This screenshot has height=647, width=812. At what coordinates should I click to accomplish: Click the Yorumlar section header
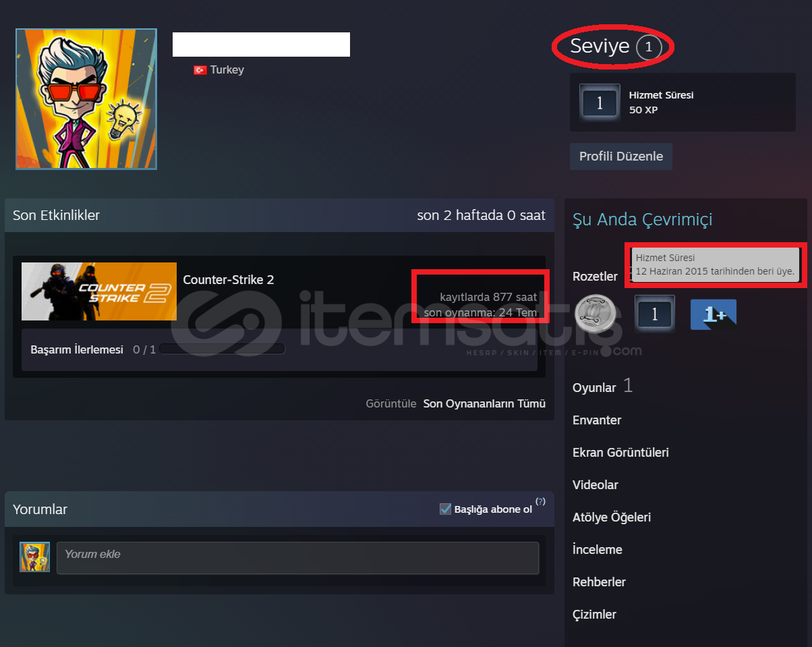(40, 509)
